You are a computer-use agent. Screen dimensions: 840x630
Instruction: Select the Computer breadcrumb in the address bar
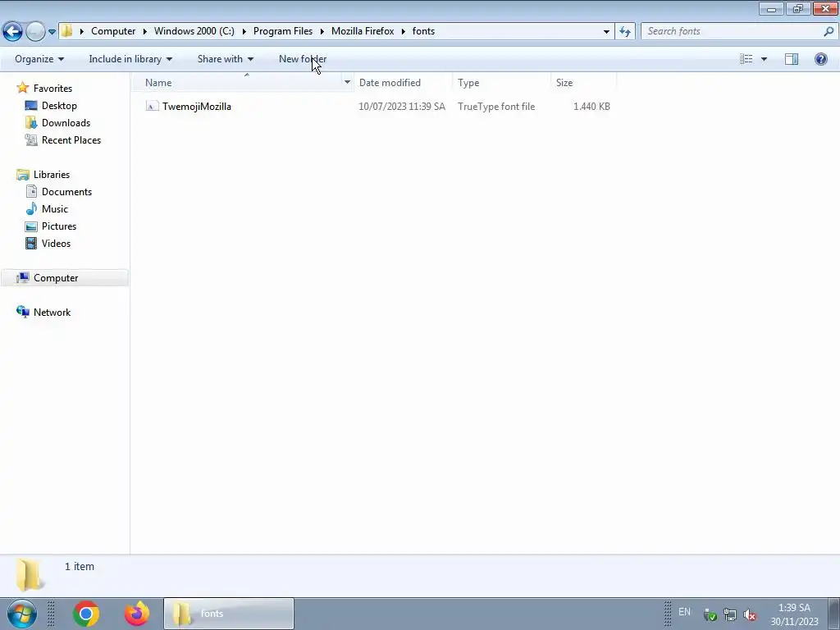(x=113, y=31)
